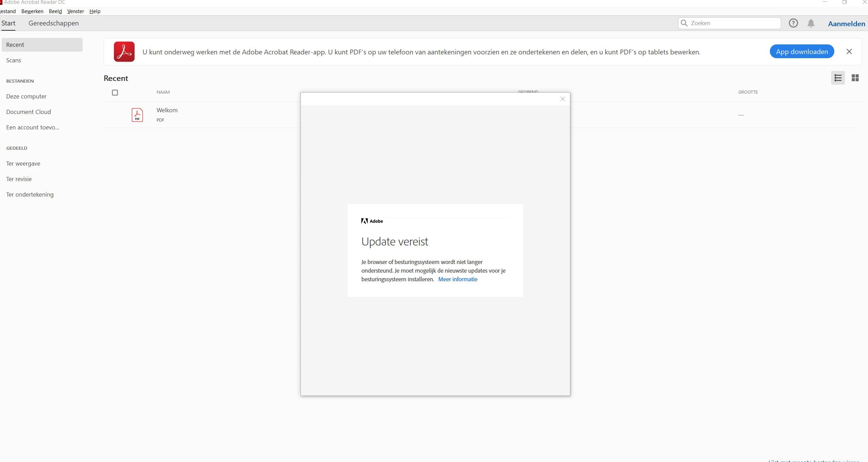The image size is (868, 462).
Task: Click the Welkom PDF file icon
Action: [137, 115]
